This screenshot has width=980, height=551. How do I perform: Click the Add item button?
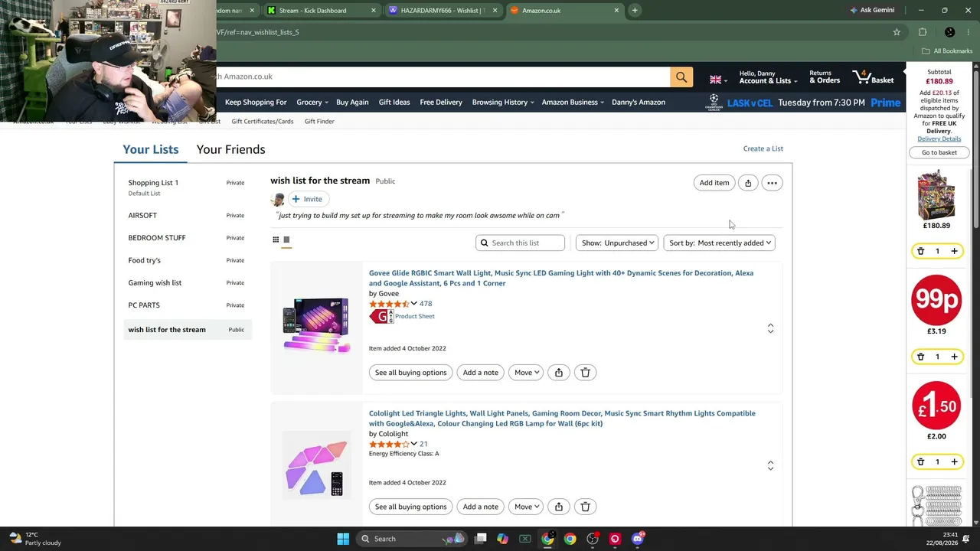coord(714,183)
